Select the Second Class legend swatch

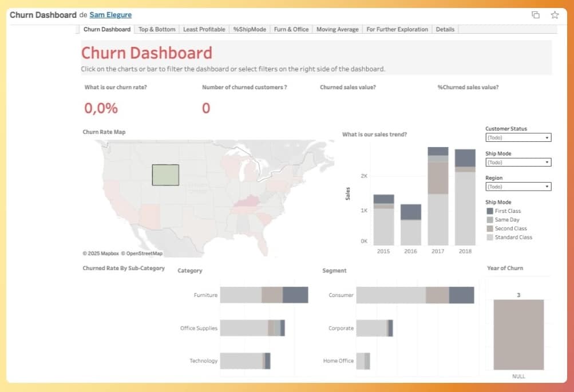489,228
